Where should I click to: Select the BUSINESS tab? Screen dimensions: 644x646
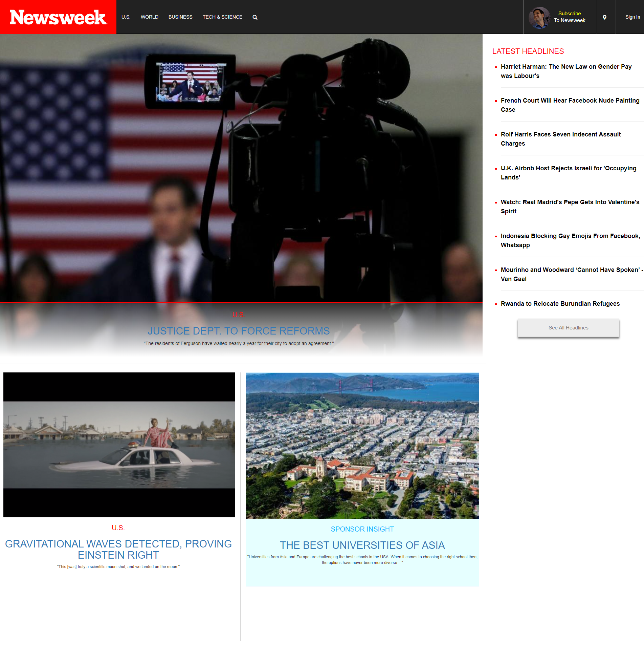[x=180, y=17]
